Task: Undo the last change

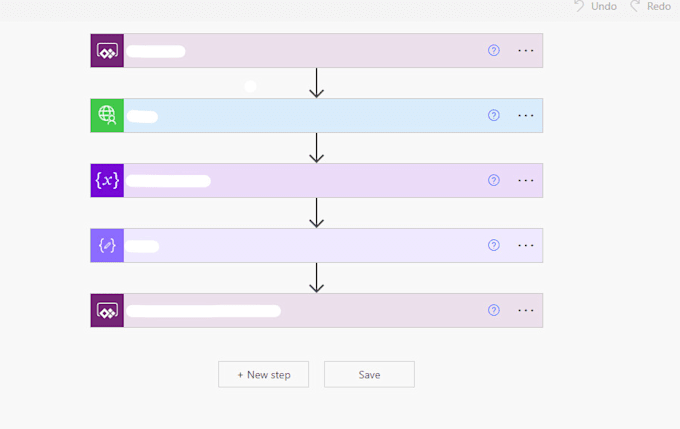Action: click(595, 7)
